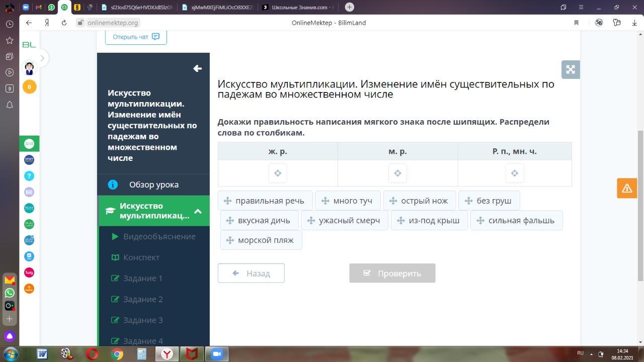This screenshot has width=644, height=362.
Task: Select the word chip вкусная дичь
Action: [x=259, y=220]
